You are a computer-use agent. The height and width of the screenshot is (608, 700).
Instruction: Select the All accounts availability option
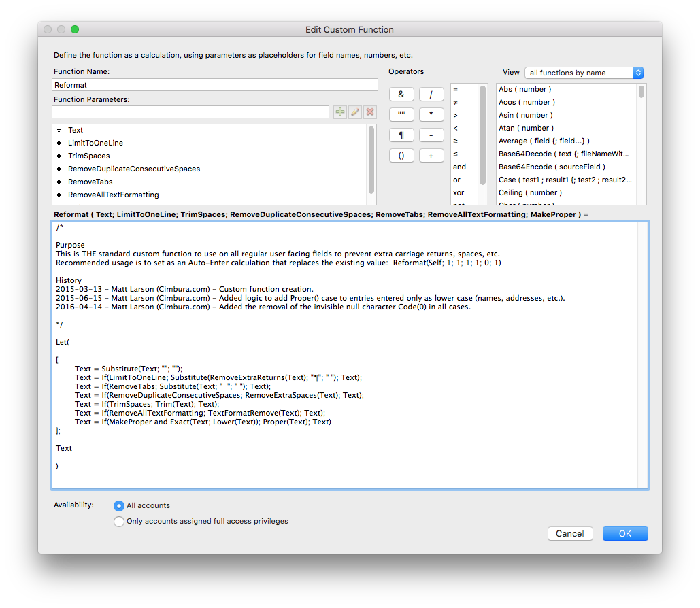click(119, 505)
